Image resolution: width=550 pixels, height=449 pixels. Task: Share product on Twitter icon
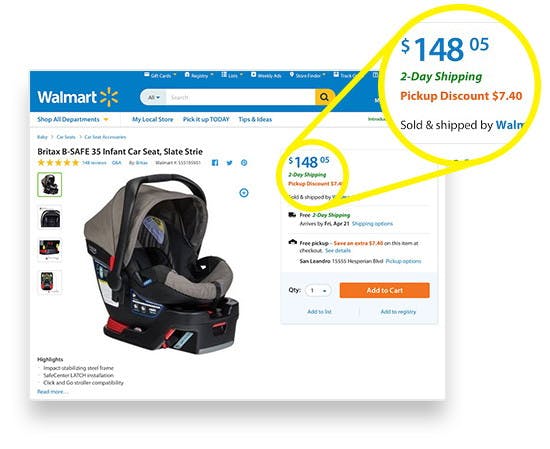coord(229,163)
